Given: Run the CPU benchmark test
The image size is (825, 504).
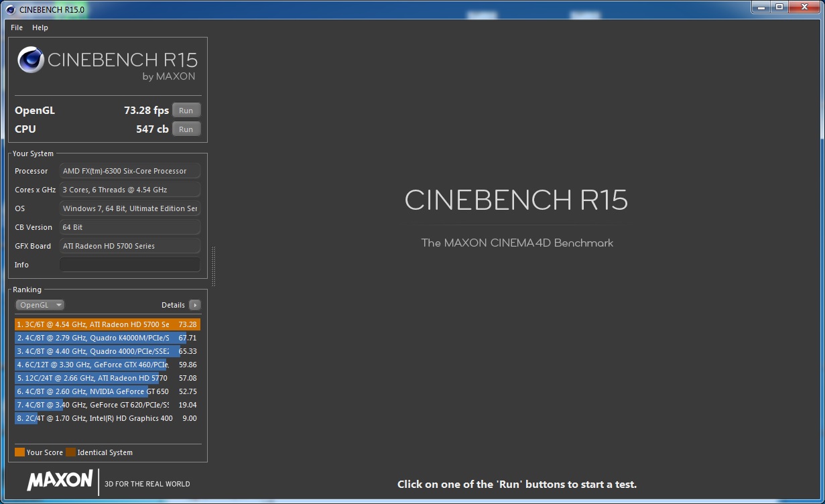Looking at the screenshot, I should (x=186, y=129).
